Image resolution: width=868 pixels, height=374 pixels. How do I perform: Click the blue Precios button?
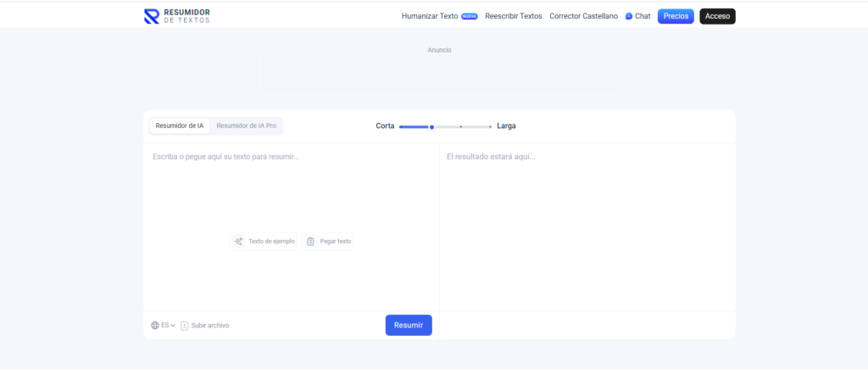[x=676, y=16]
